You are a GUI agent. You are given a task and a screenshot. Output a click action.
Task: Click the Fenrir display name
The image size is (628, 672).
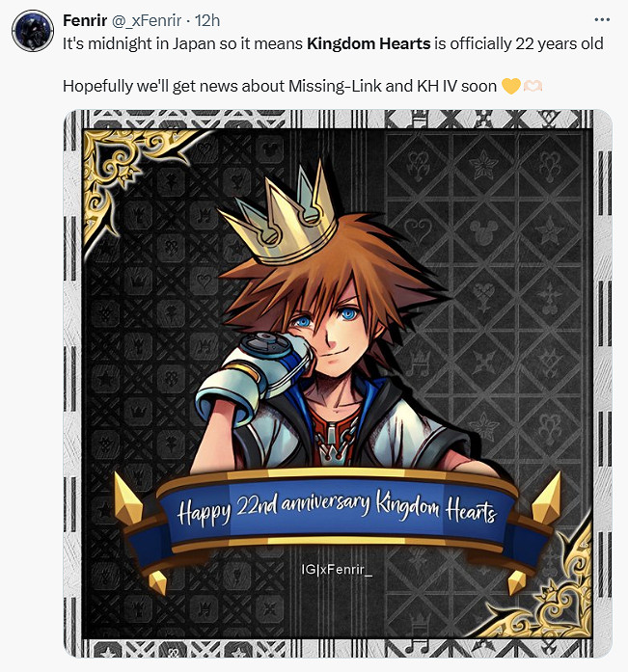pyautogui.click(x=85, y=20)
